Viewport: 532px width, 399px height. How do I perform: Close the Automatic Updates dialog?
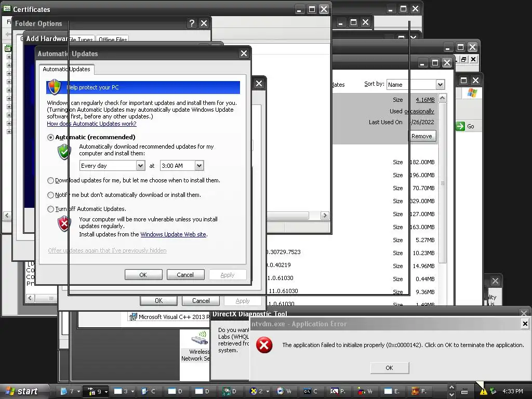coord(244,54)
